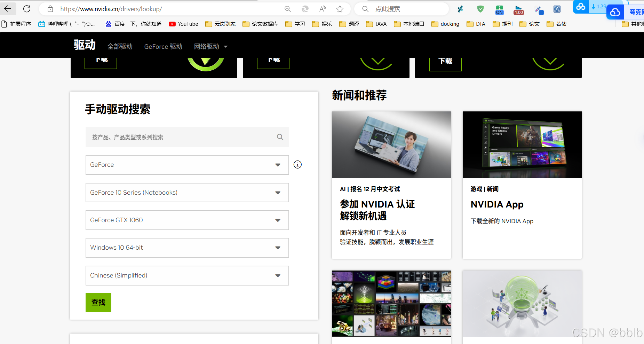Click the 游戏 | 新闻 label
The image size is (644, 344).
tap(485, 189)
